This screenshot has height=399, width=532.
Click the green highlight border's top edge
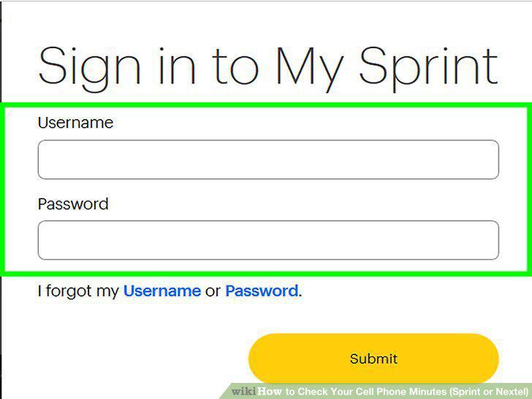266,105
